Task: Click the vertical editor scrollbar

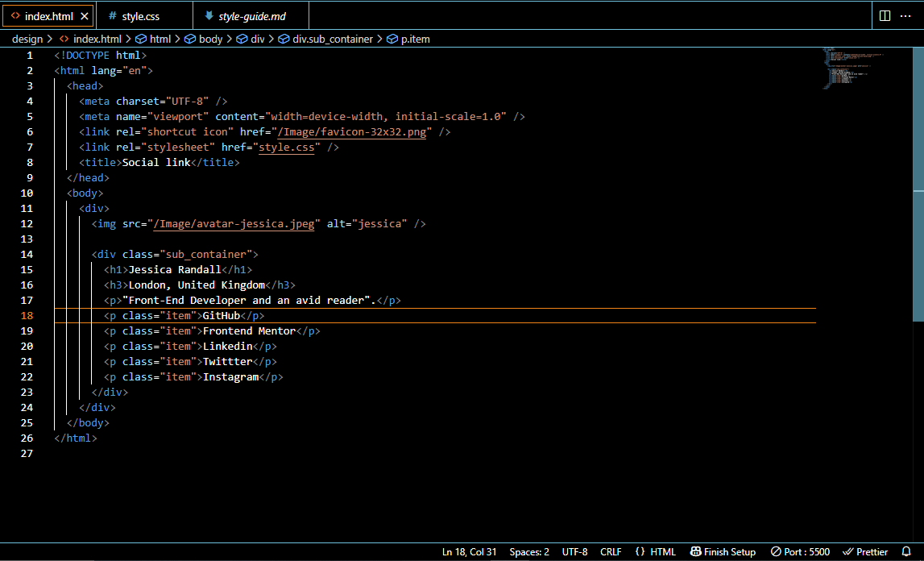Action: (x=918, y=184)
